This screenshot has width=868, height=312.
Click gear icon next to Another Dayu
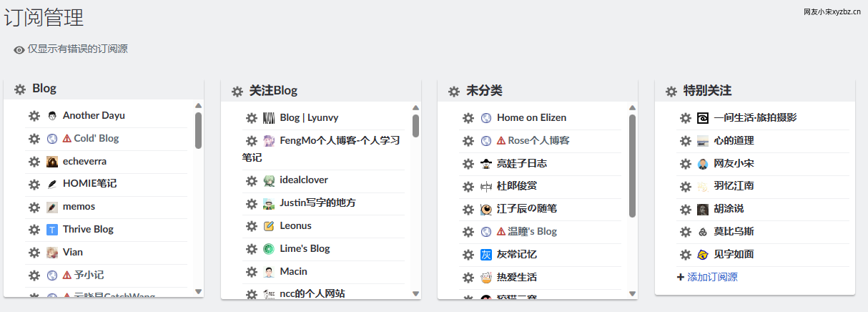click(34, 116)
